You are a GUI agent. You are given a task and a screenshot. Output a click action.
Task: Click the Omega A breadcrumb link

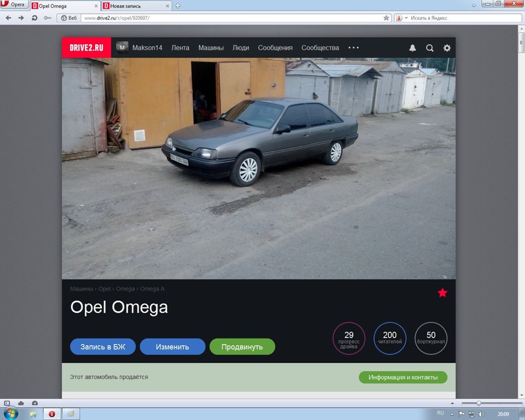coord(153,289)
